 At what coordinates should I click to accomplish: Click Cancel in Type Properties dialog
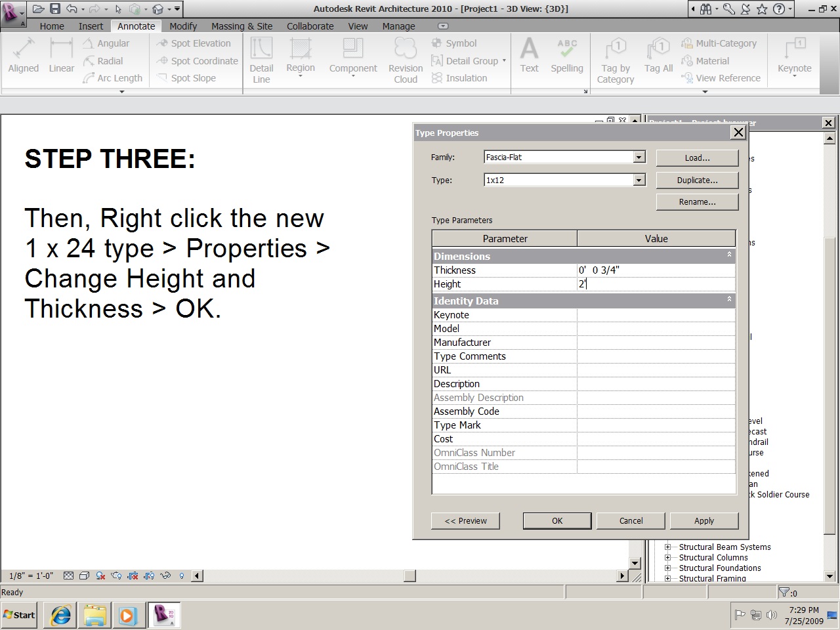[631, 521]
